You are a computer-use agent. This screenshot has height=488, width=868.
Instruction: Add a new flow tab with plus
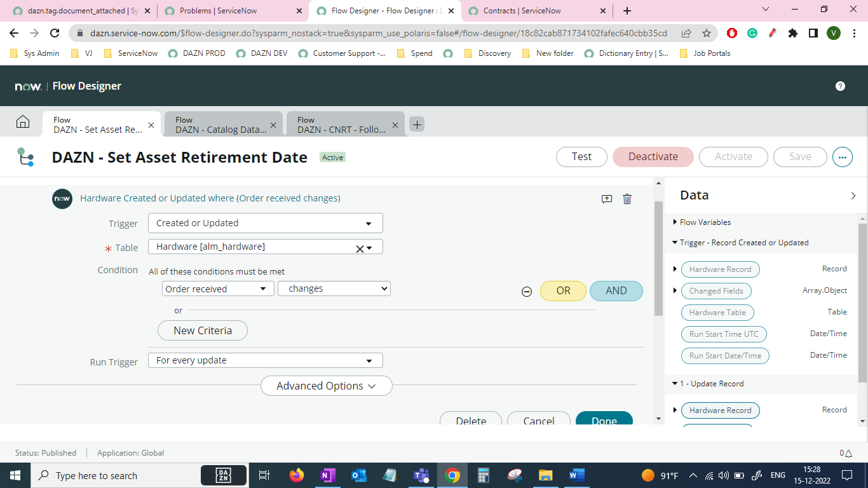(417, 125)
